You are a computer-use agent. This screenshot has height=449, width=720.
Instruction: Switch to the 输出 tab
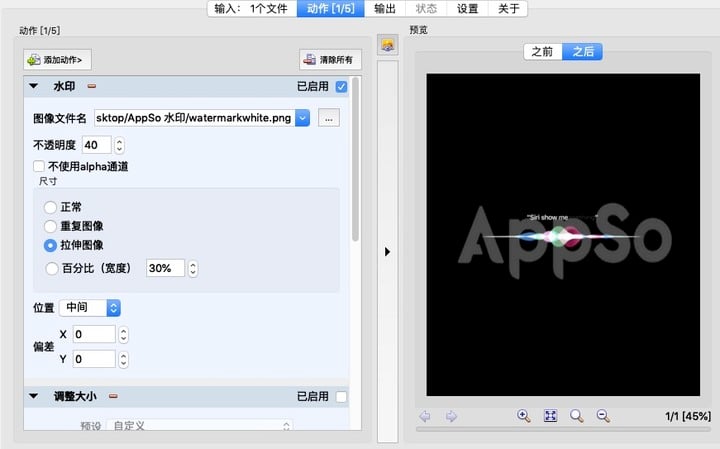click(x=385, y=9)
